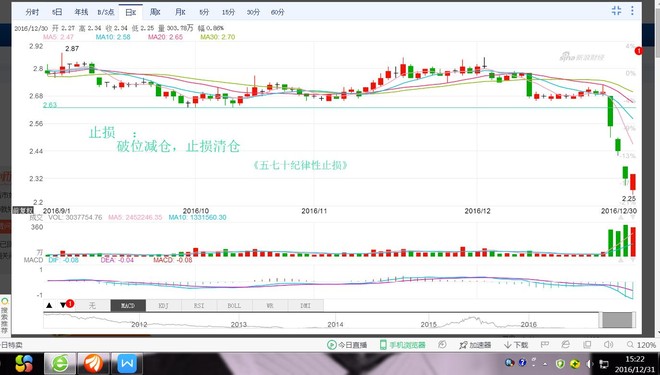The image size is (660, 375).
Task: Click the MA30: 2.70 legend label
Action: (218, 37)
